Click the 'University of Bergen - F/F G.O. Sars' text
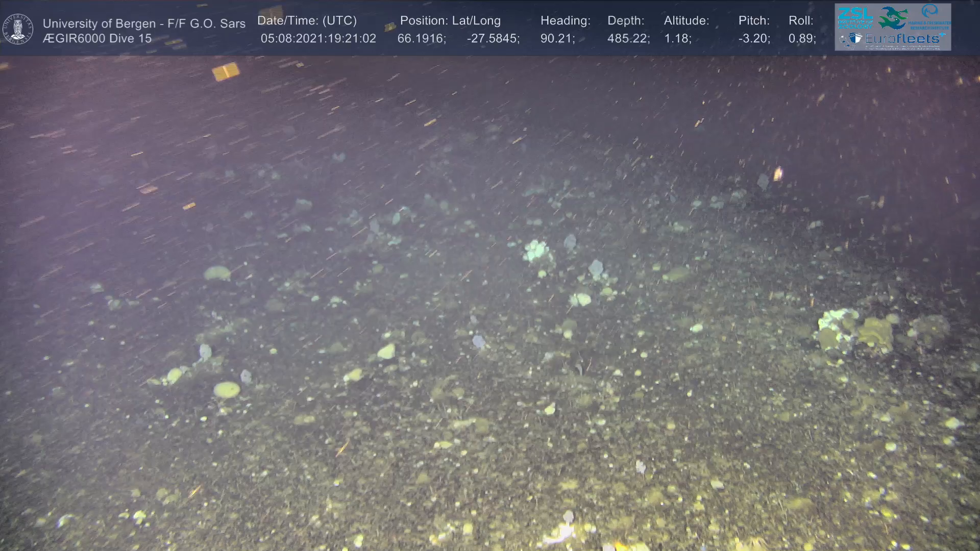980x551 pixels. [x=144, y=23]
